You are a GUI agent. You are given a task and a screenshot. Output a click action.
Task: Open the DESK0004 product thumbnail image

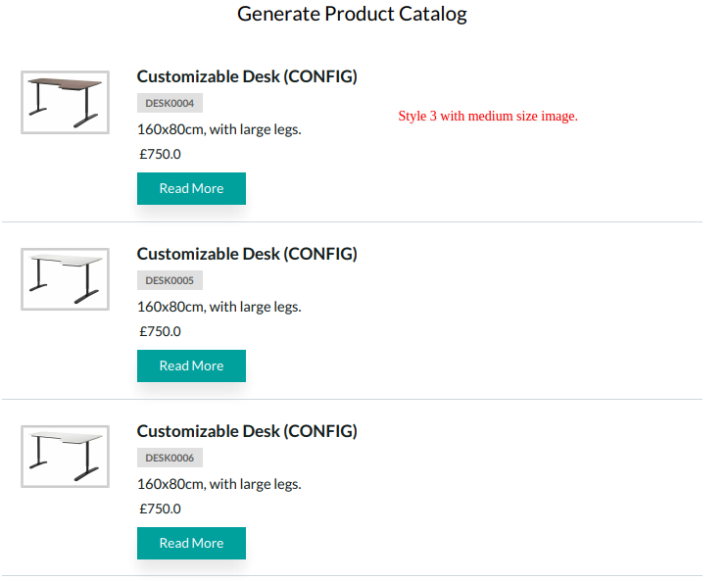click(x=65, y=102)
